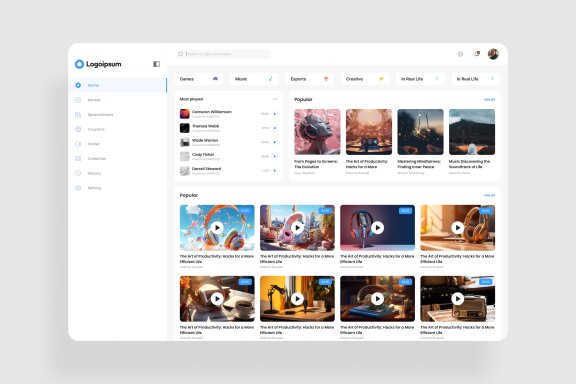Viewport: 576px width, 384px height.
Task: Play the video showing a coffee cup
Action: tap(217, 299)
